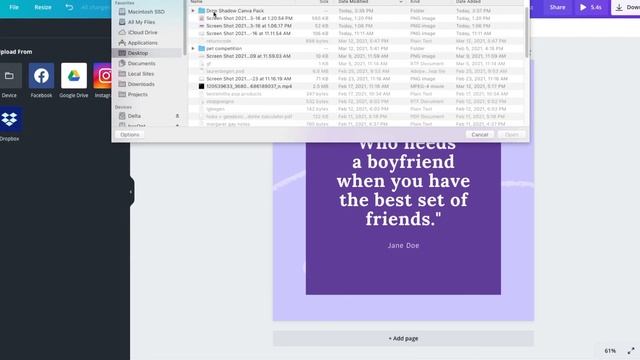Viewport: 640px width, 360px height.
Task: Expand the Drop Shadow Canva Pack folder
Action: tap(193, 11)
